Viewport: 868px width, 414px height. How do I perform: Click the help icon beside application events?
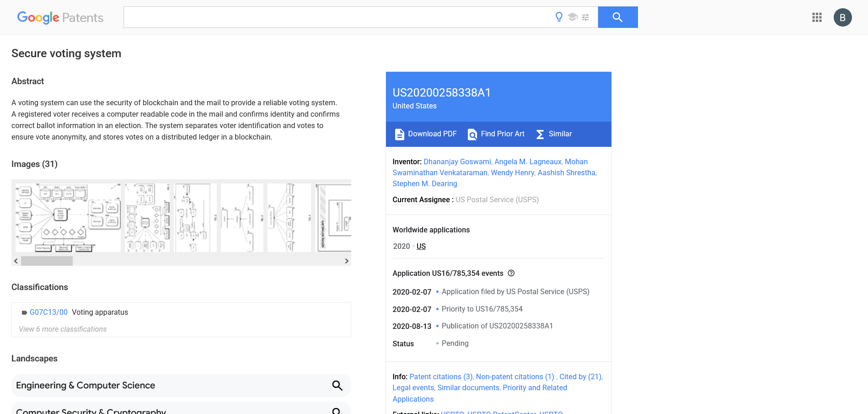coord(511,273)
